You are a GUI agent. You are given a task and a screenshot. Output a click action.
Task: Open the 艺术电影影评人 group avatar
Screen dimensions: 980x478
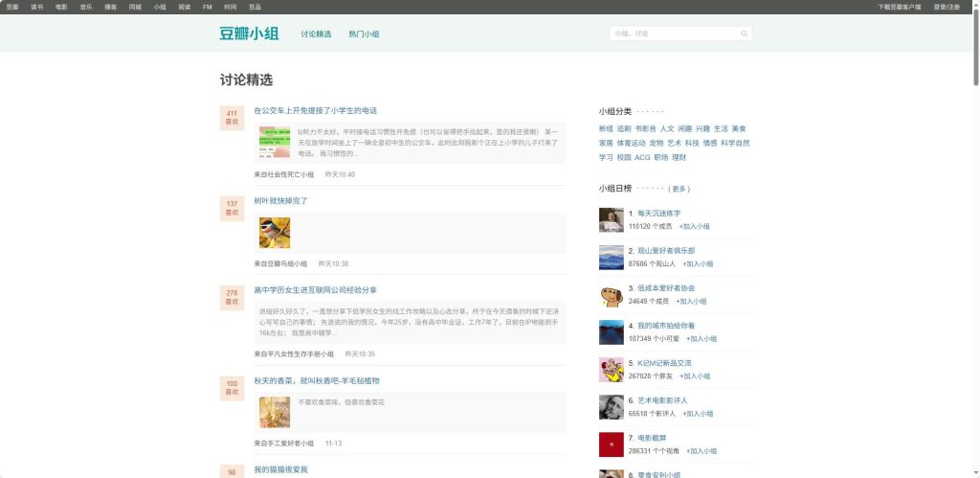(x=612, y=407)
